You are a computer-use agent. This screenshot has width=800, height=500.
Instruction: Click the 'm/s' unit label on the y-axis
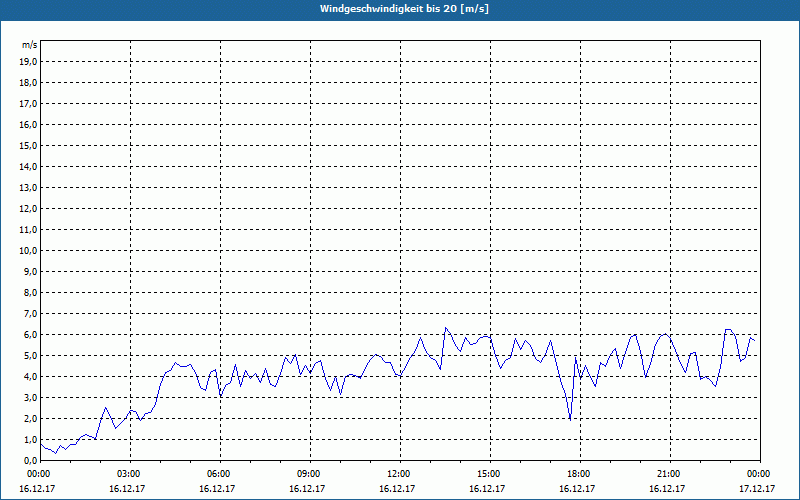(x=30, y=45)
